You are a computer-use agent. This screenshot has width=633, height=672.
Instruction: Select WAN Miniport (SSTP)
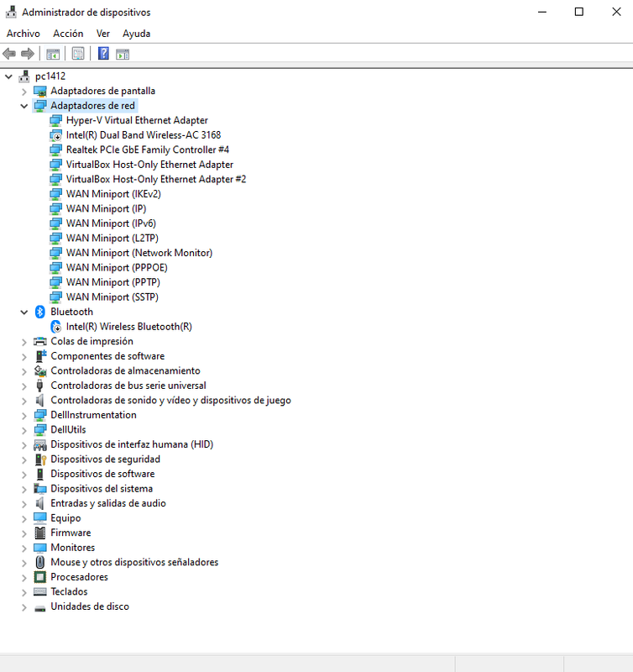112,297
